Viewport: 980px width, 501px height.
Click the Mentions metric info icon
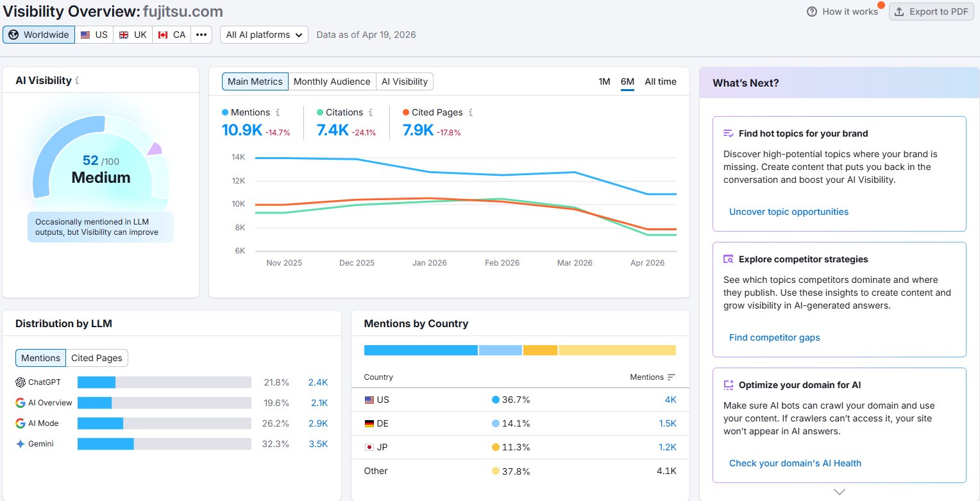(278, 112)
